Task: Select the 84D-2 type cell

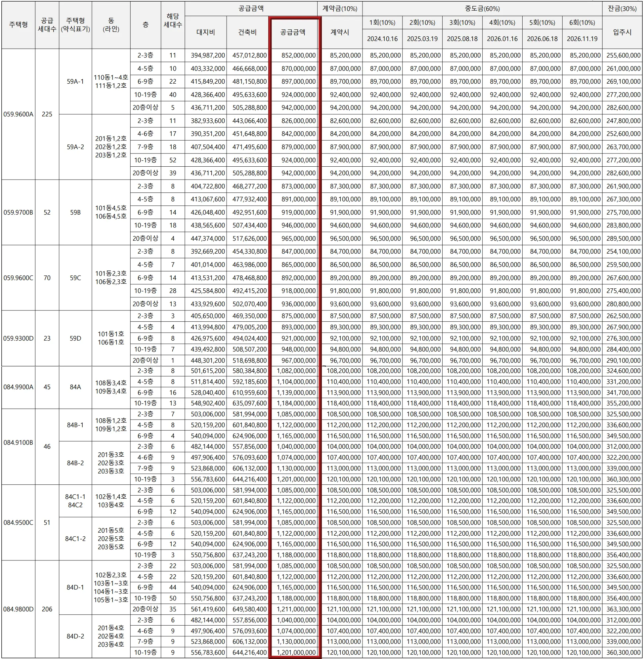Action: pos(75,636)
